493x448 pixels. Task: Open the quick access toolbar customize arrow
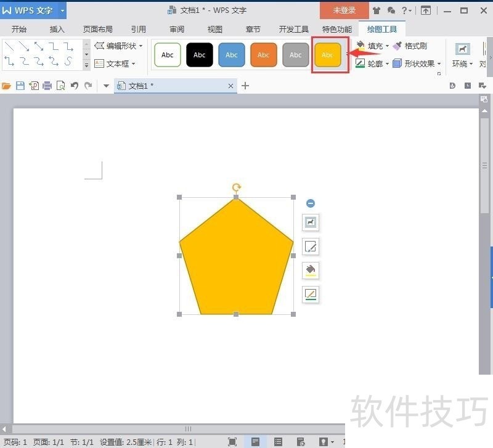tap(106, 86)
